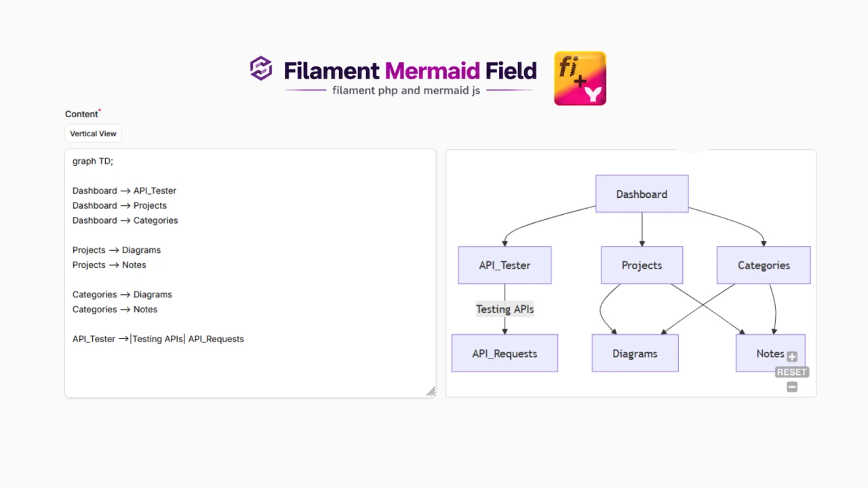Select the API_Requests diagram node
The image size is (868, 488).
point(505,353)
